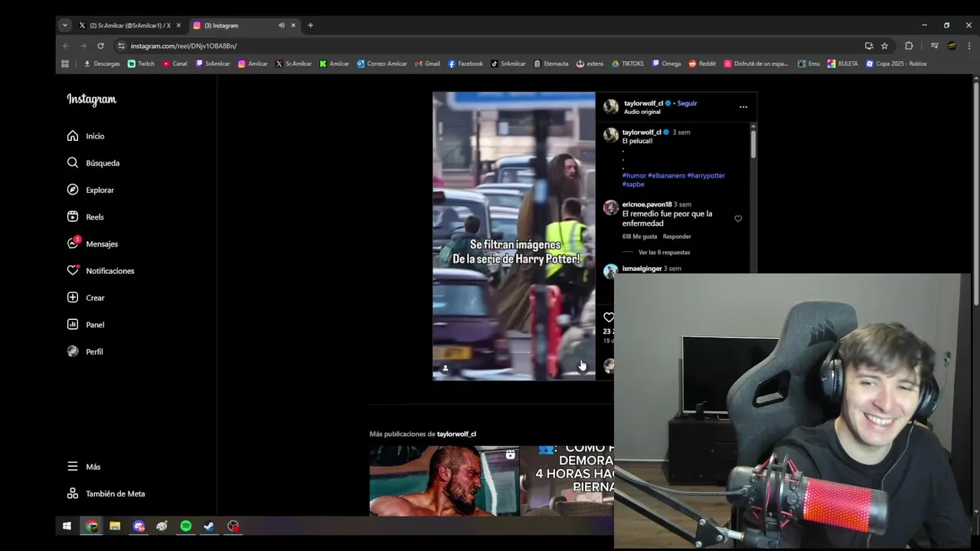
Task: Bookmark this page star
Action: (884, 46)
